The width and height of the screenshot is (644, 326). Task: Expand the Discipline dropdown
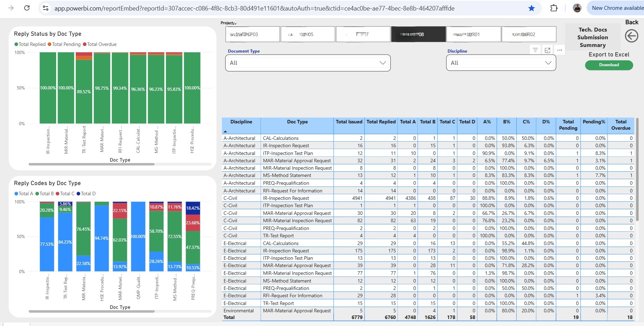tap(501, 63)
